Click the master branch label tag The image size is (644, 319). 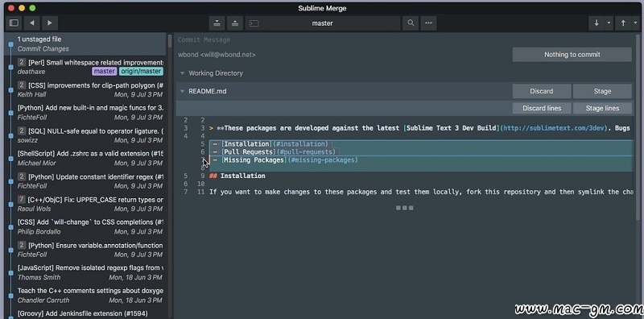pyautogui.click(x=105, y=72)
